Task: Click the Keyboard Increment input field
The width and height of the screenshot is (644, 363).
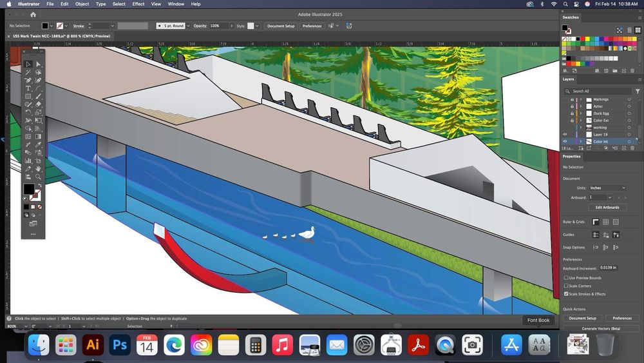Action: pyautogui.click(x=607, y=268)
